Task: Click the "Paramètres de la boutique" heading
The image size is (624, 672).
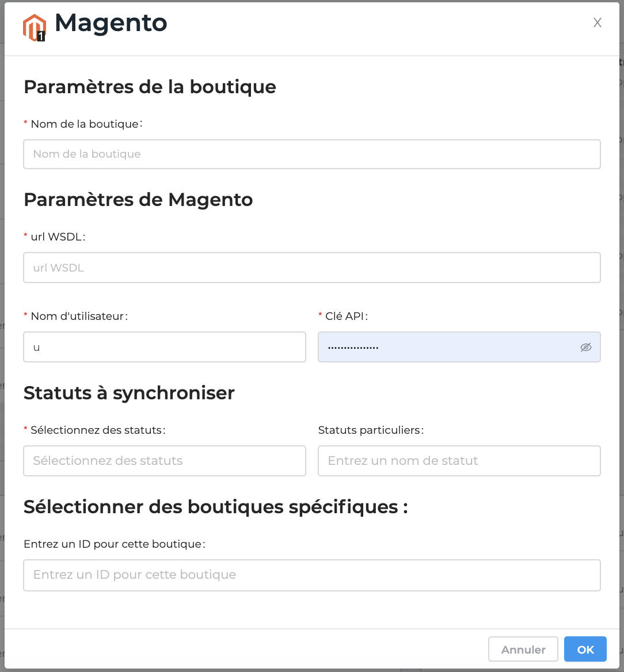Action: (x=150, y=87)
